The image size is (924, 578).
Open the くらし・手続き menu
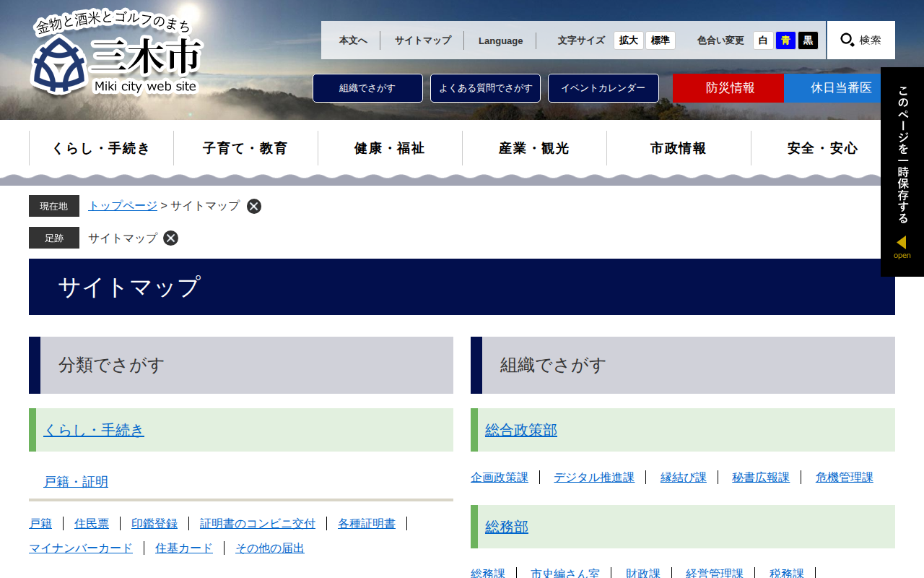coord(101,148)
